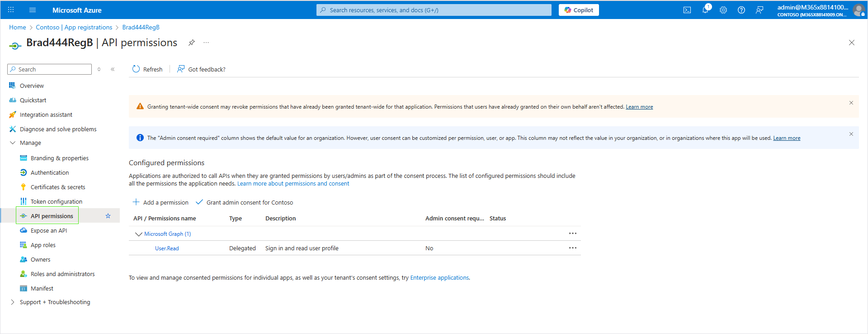Click Grant admin consent for Contoso

click(x=245, y=202)
